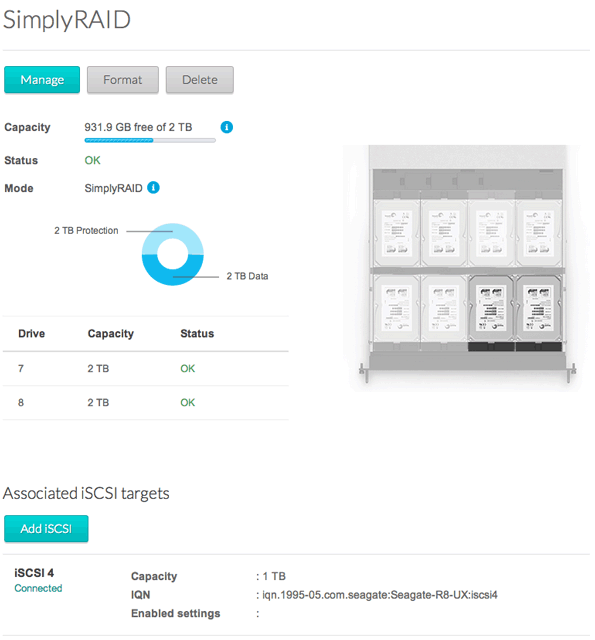Click the iSCSI 4 capacity value 1 TB
The width and height of the screenshot is (595, 640).
click(x=274, y=576)
